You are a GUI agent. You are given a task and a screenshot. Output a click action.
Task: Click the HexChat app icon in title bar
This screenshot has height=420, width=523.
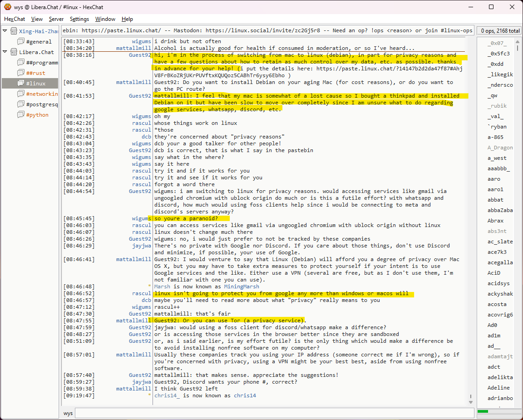point(8,7)
